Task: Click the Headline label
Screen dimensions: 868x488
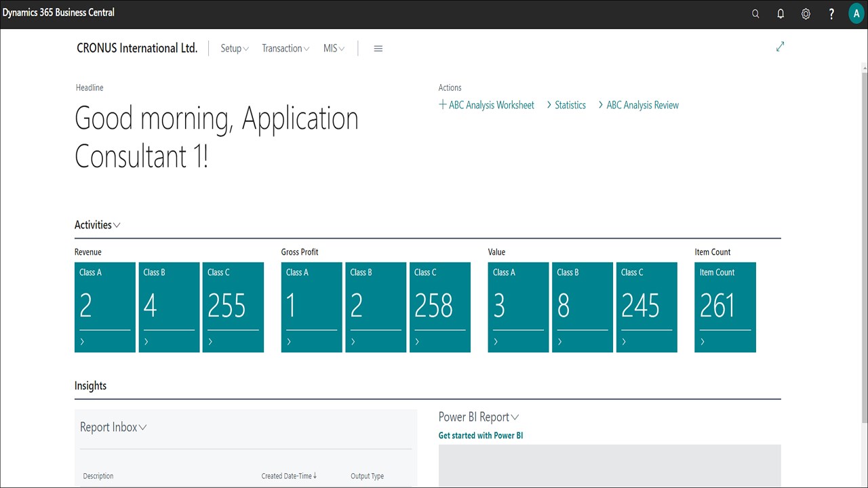Action: tap(90, 87)
